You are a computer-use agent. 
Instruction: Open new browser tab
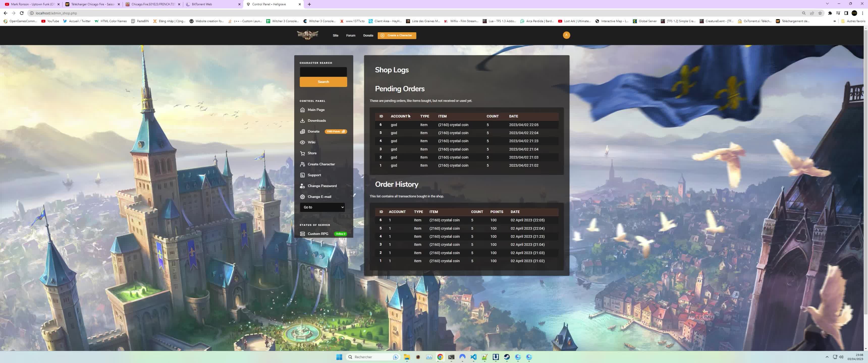click(x=309, y=4)
